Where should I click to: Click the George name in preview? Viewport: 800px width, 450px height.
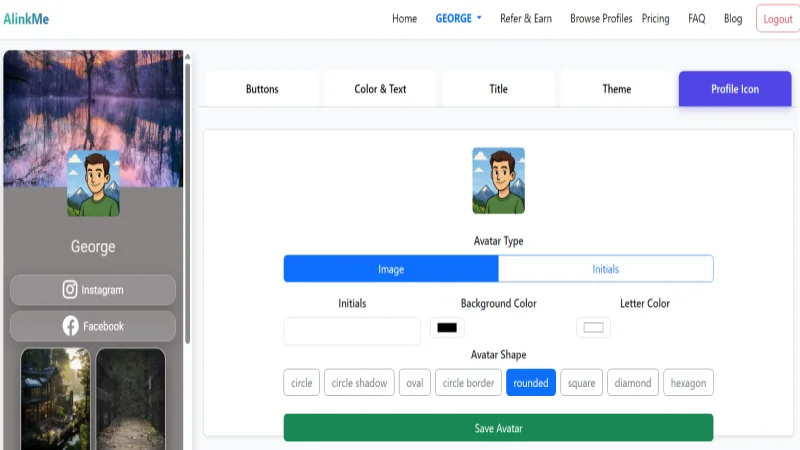(93, 246)
